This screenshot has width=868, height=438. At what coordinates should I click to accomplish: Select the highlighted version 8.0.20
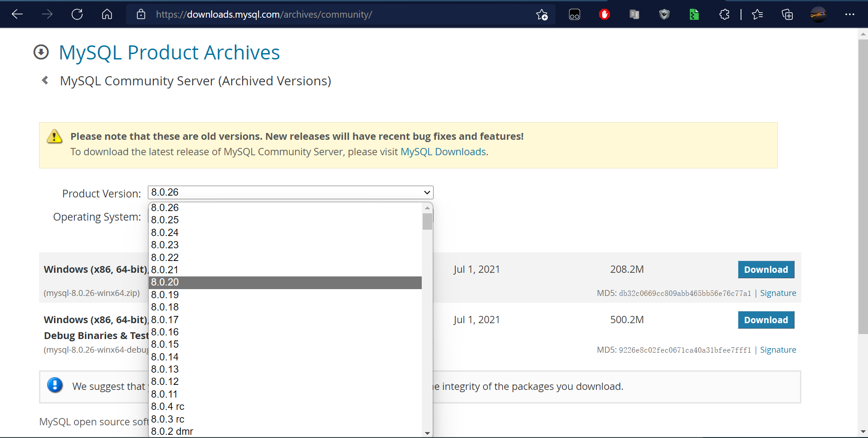tap(285, 282)
